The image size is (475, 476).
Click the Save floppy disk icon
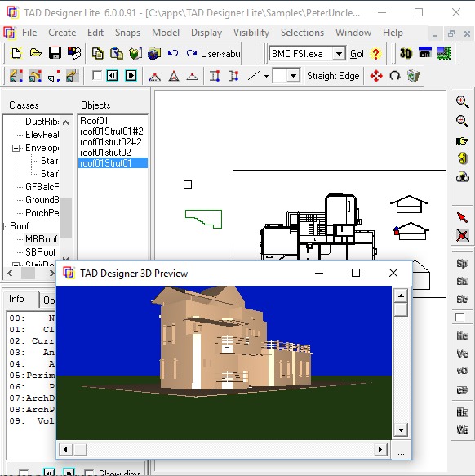pyautogui.click(x=55, y=53)
